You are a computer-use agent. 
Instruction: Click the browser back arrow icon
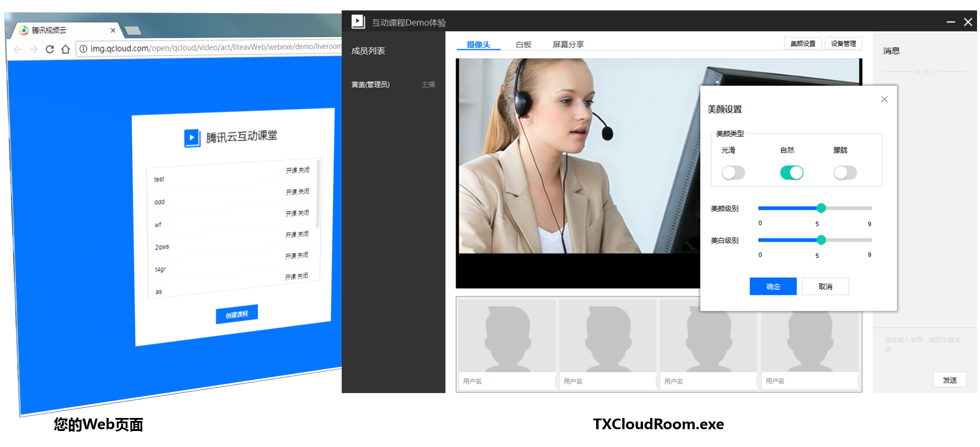(x=17, y=49)
